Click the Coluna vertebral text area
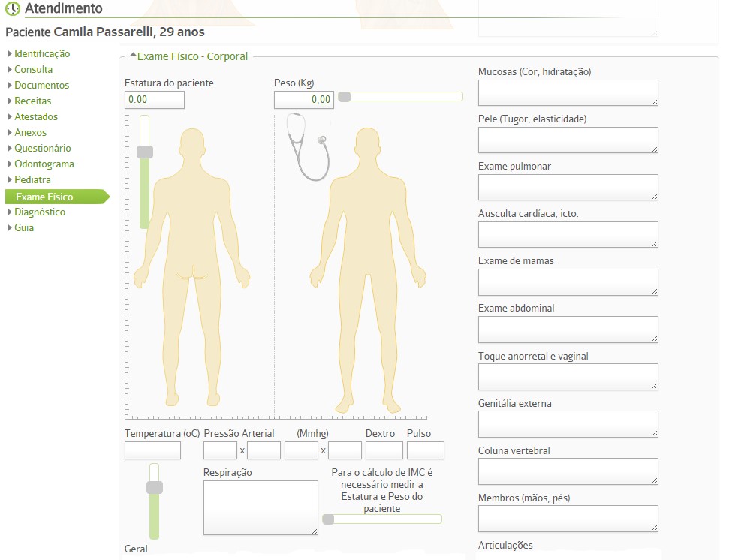Image resolution: width=729 pixels, height=560 pixels. point(568,471)
